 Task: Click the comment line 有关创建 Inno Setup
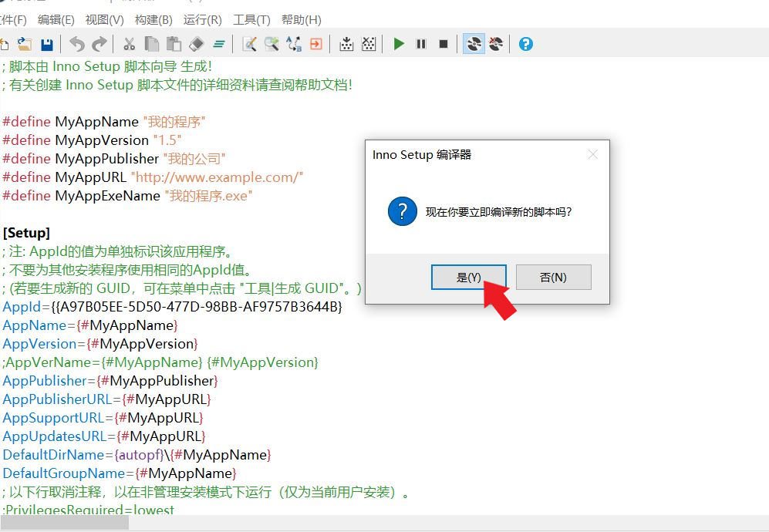point(177,85)
